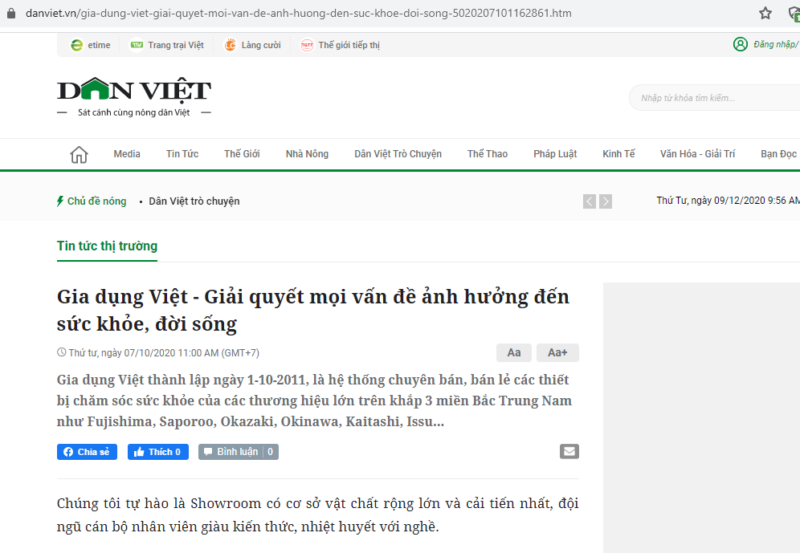Click the article headline Gia dụng Việt
The height and width of the screenshot is (553, 800).
313,310
